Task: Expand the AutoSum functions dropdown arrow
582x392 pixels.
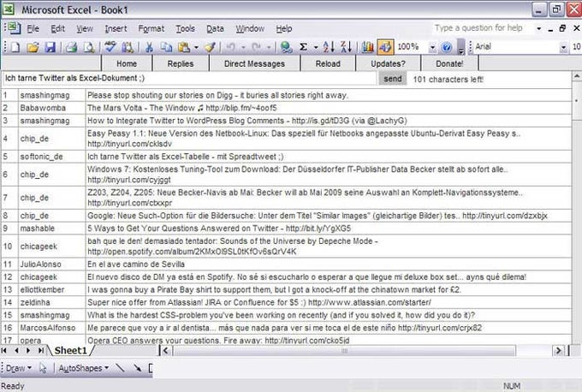Action: tap(316, 48)
